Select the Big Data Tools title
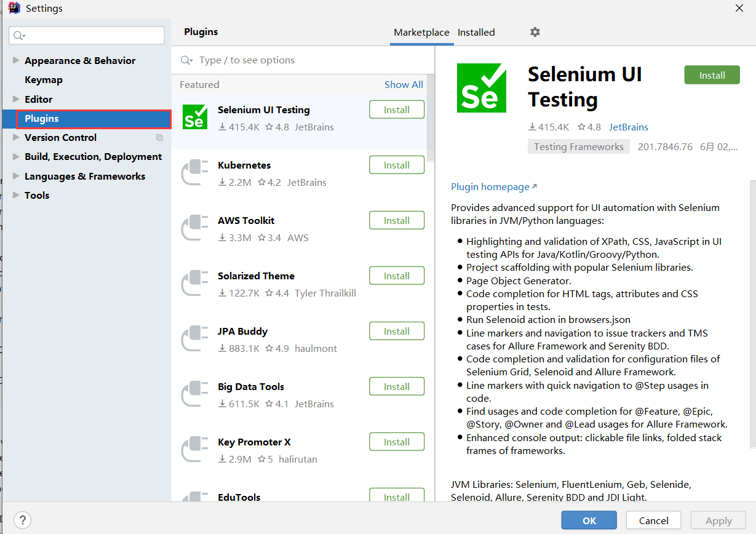Image resolution: width=756 pixels, height=534 pixels. [251, 386]
